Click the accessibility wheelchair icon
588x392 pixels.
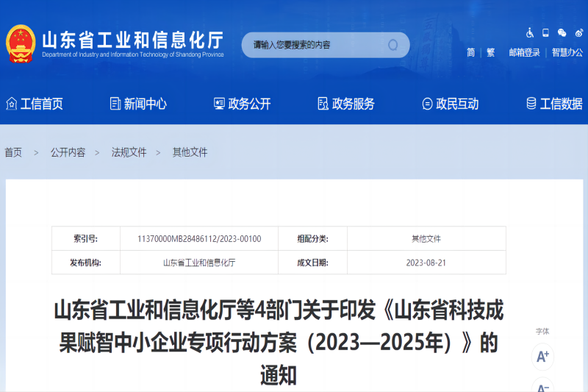click(x=530, y=32)
